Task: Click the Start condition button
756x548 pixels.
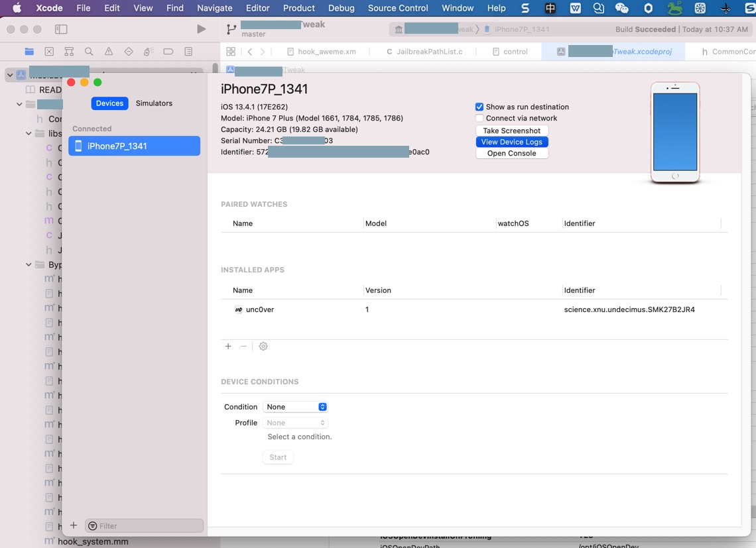Action: click(x=278, y=457)
